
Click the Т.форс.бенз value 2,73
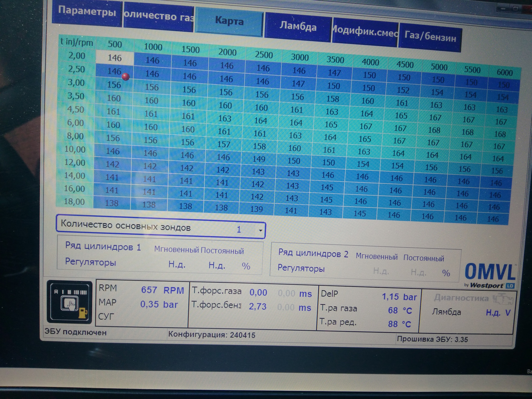[257, 306]
